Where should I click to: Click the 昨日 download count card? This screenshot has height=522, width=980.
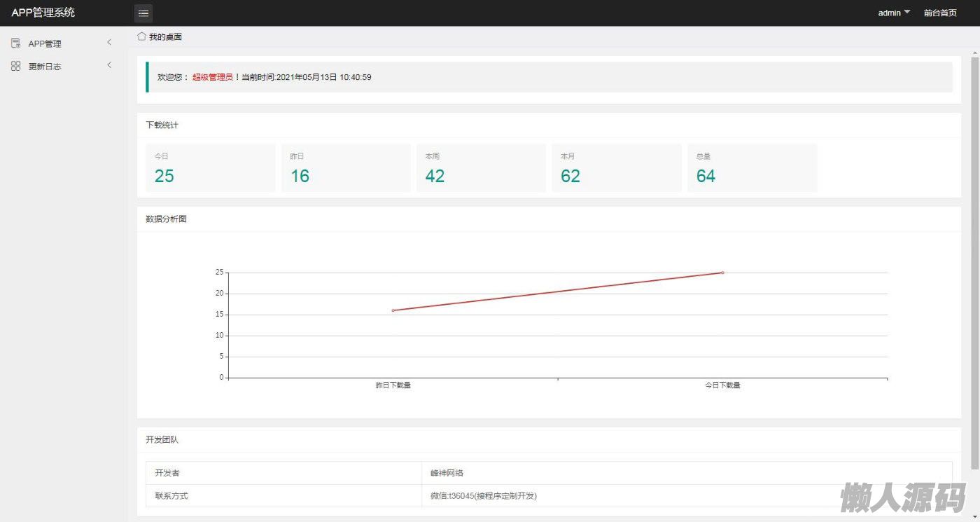tap(346, 168)
